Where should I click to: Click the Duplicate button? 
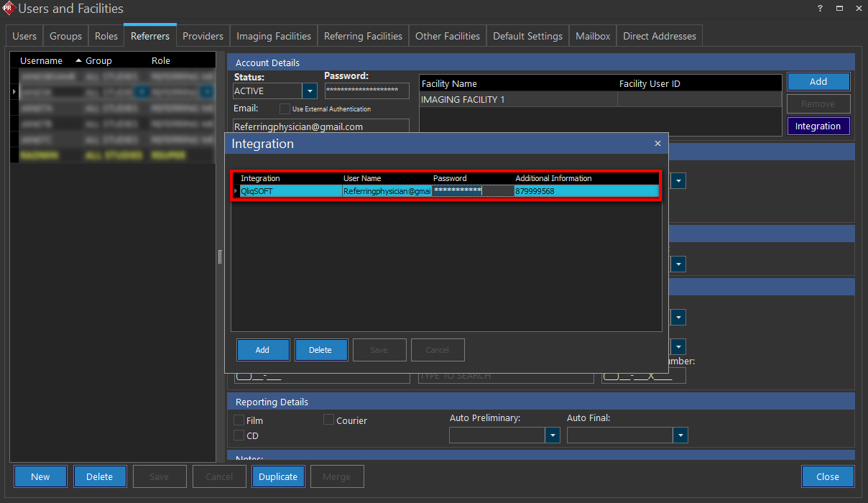coord(278,476)
